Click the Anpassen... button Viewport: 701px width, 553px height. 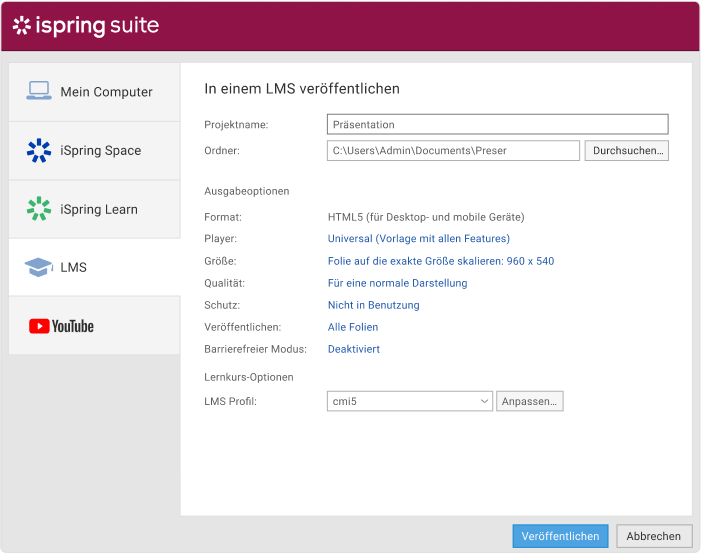[530, 401]
